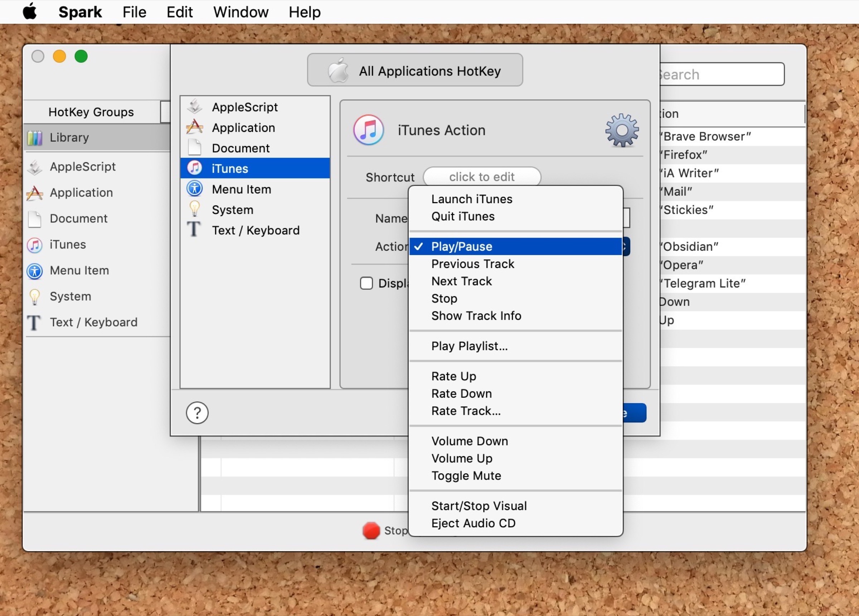
Task: Select Volume Up from the action menu
Action: pyautogui.click(x=461, y=458)
